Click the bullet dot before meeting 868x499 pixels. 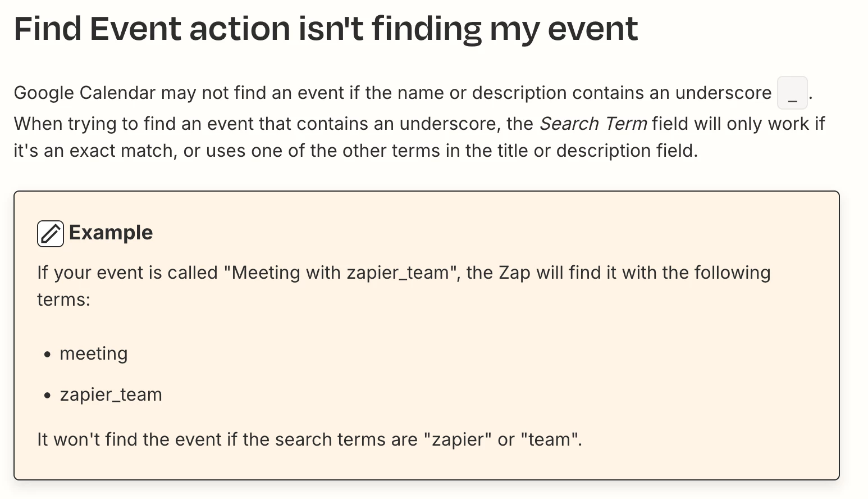(x=48, y=355)
